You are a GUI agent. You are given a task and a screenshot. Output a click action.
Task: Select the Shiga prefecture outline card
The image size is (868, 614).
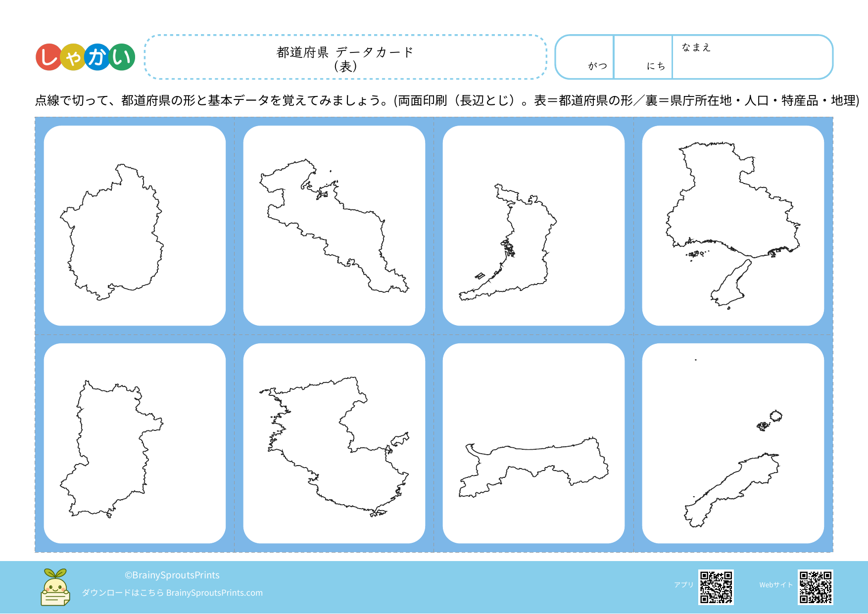tap(135, 226)
